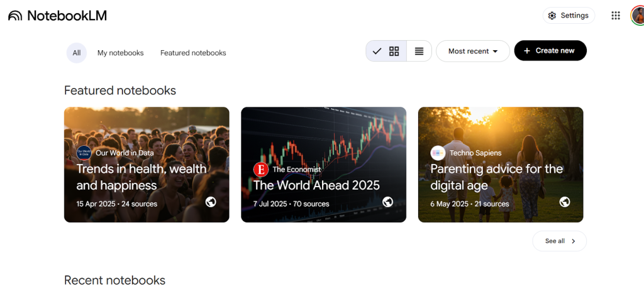
Task: Open the Featured notebooks tab
Action: coord(193,53)
